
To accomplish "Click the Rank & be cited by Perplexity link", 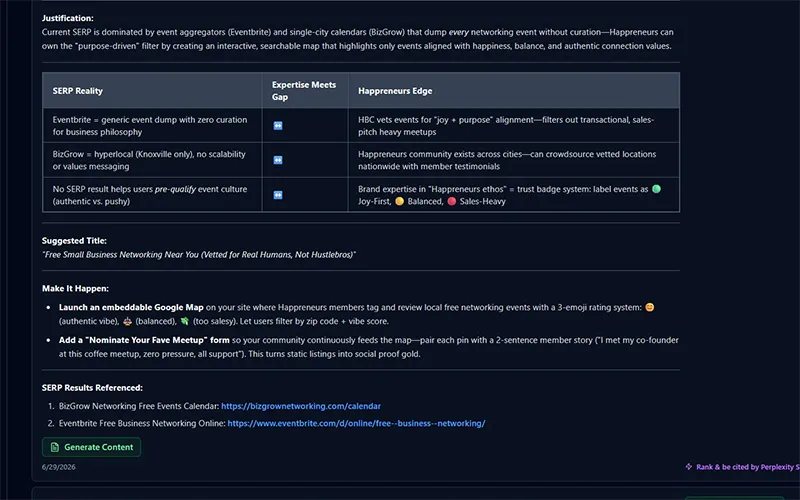I will [x=747, y=467].
